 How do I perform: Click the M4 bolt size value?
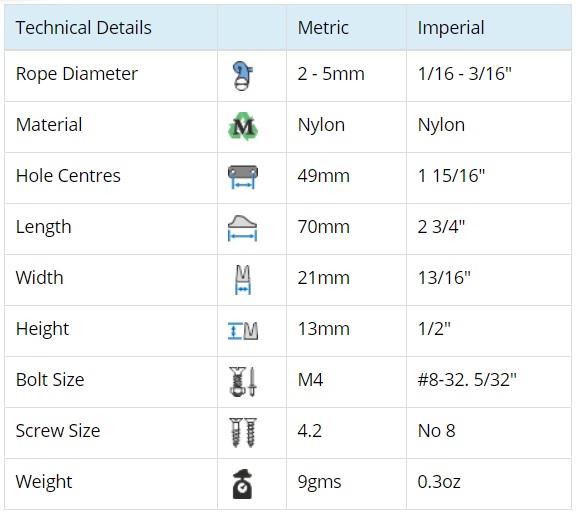[x=310, y=380]
